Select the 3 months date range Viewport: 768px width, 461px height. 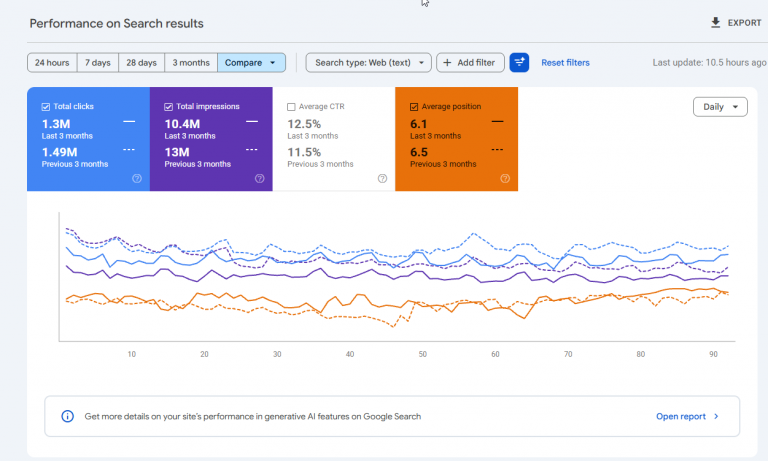coord(191,63)
